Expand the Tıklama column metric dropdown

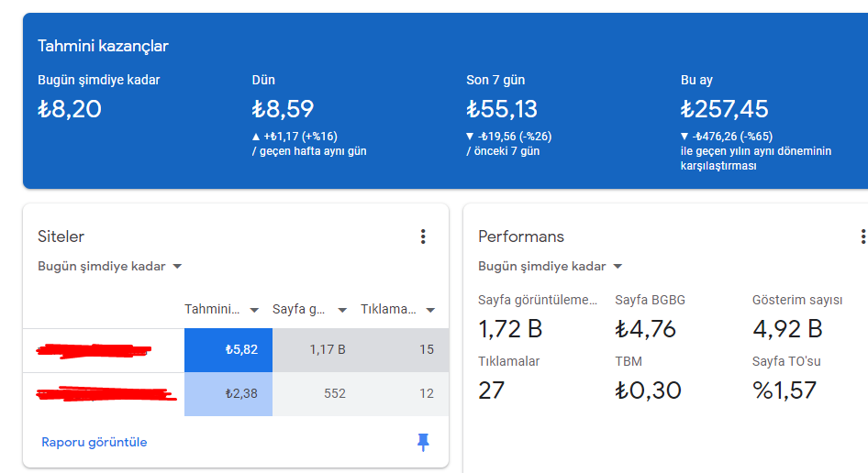coord(430,310)
